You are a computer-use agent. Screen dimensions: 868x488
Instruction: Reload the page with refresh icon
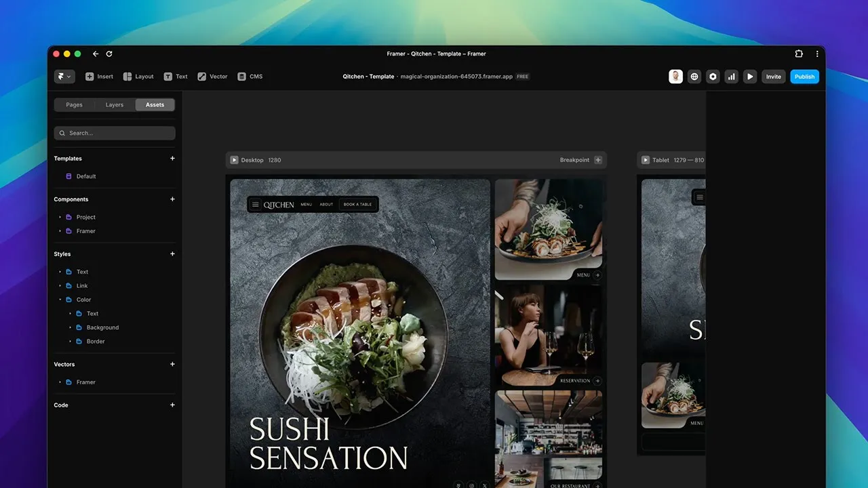coord(109,54)
